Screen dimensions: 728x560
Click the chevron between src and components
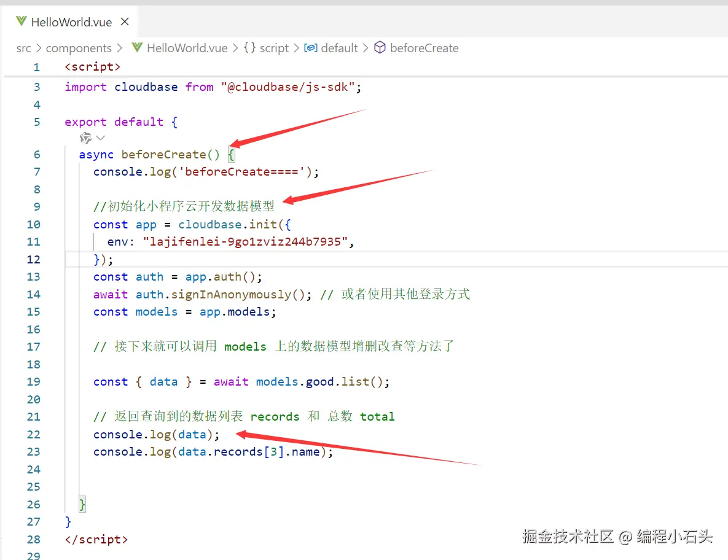[39, 49]
